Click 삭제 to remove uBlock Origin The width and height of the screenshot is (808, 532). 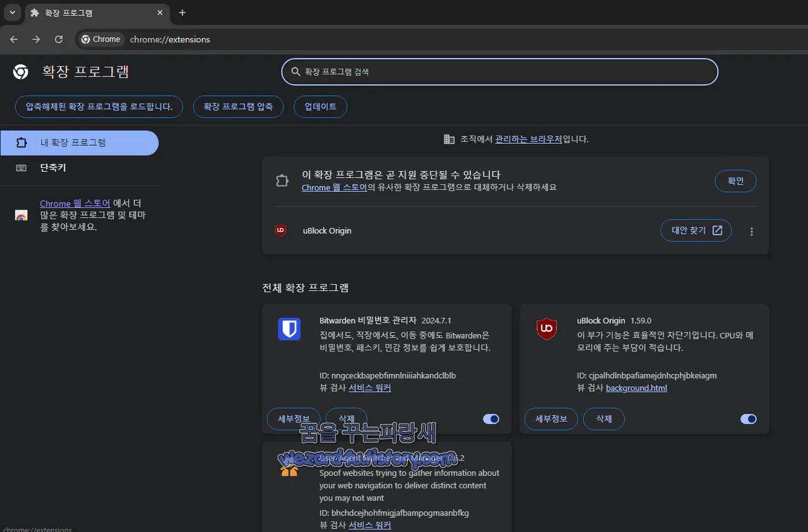click(604, 418)
